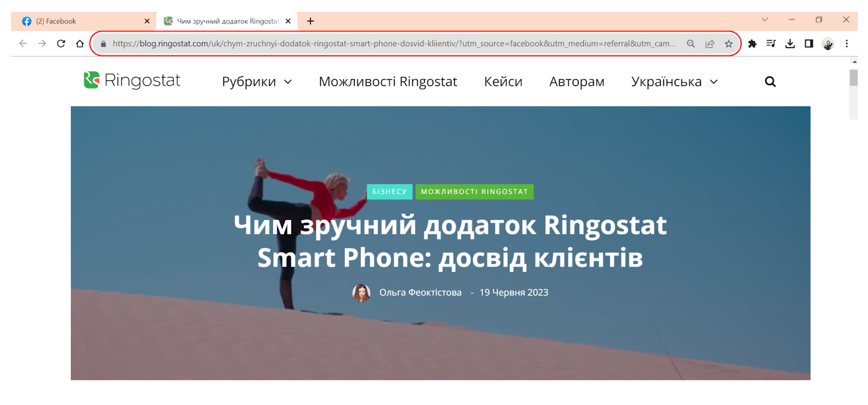Click the green МОЖЛИВОСТІ RINGOSTAT tag
The height and width of the screenshot is (405, 868).
point(474,192)
